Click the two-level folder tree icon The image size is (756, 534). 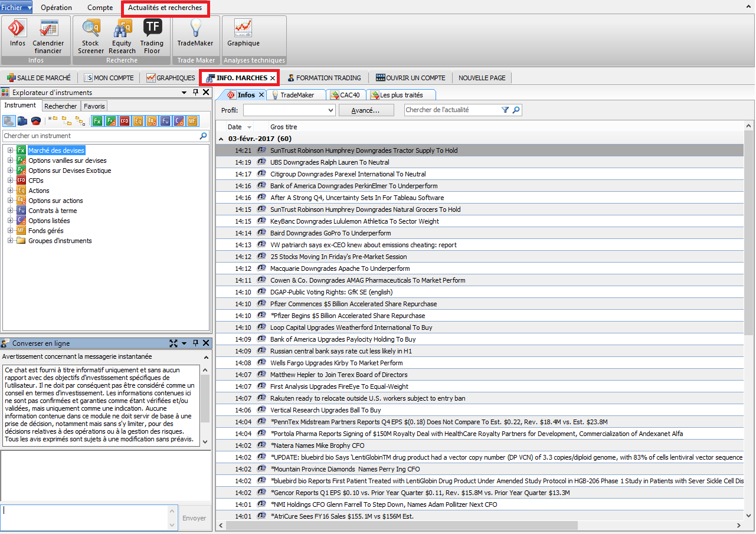[67, 121]
